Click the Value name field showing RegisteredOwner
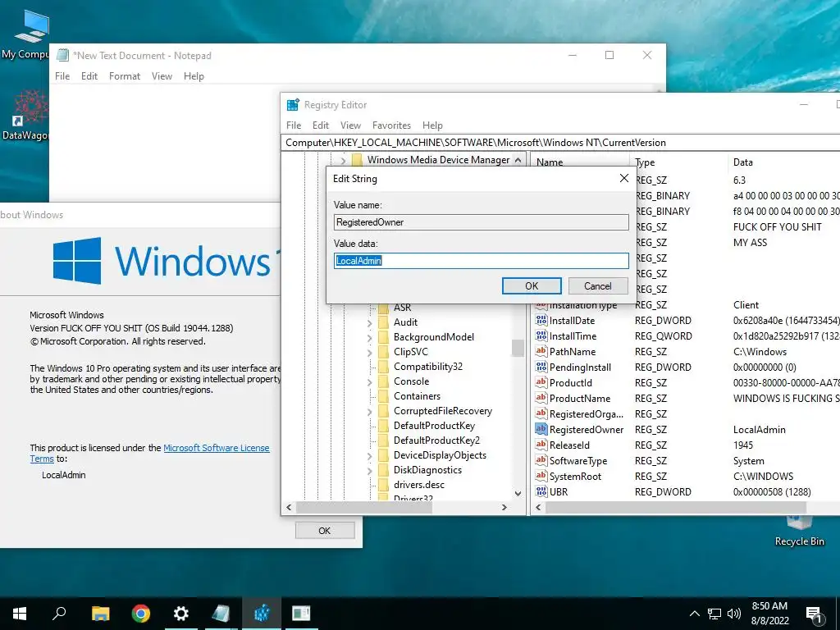 (481, 222)
